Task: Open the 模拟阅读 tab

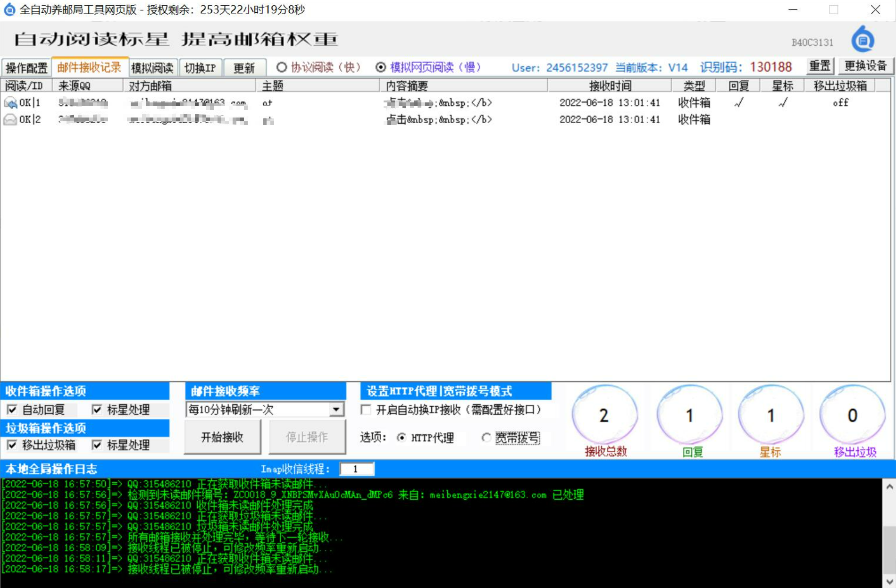Action: tap(152, 67)
